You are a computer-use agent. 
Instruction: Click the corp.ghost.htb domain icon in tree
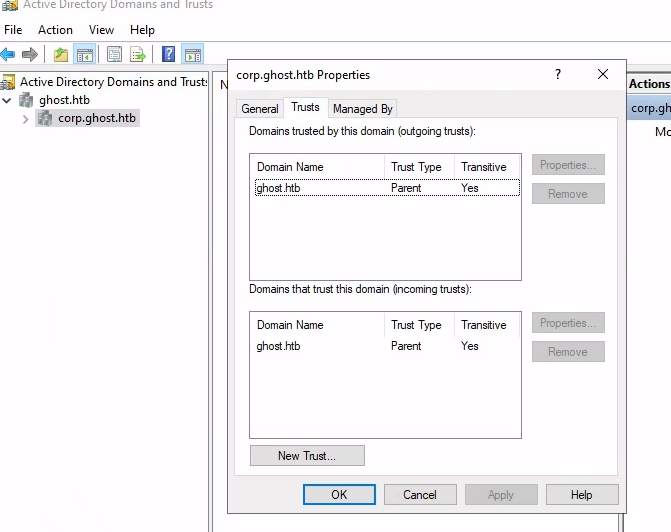(45, 118)
